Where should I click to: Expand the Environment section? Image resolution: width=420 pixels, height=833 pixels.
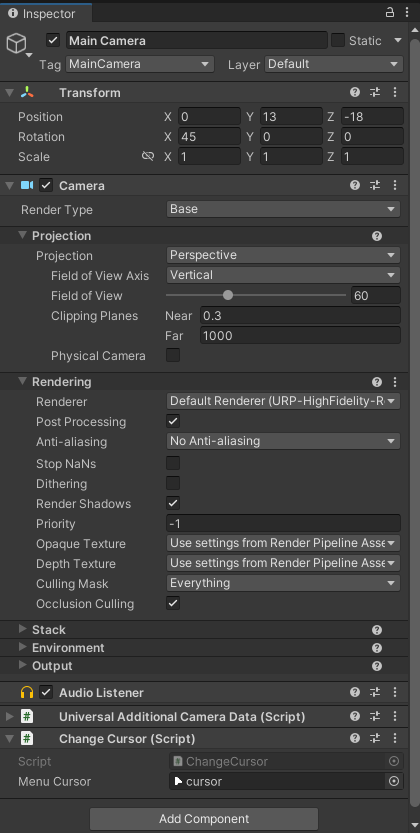point(22,648)
